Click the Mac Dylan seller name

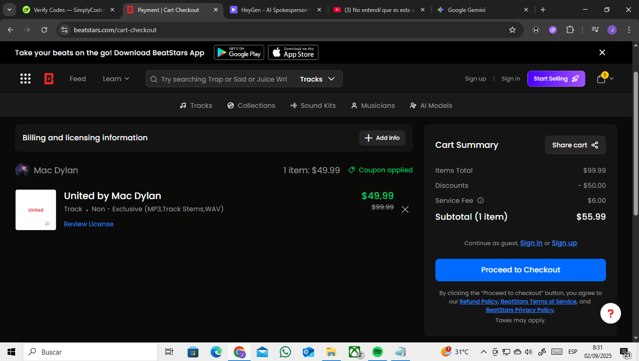[56, 170]
